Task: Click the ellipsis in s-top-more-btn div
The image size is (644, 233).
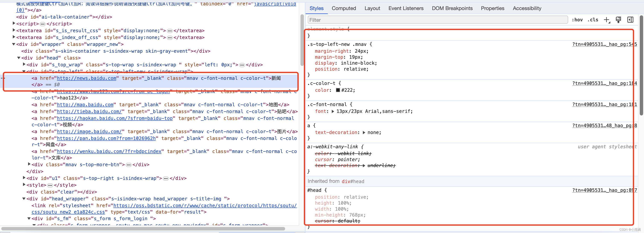Action: (x=129, y=165)
